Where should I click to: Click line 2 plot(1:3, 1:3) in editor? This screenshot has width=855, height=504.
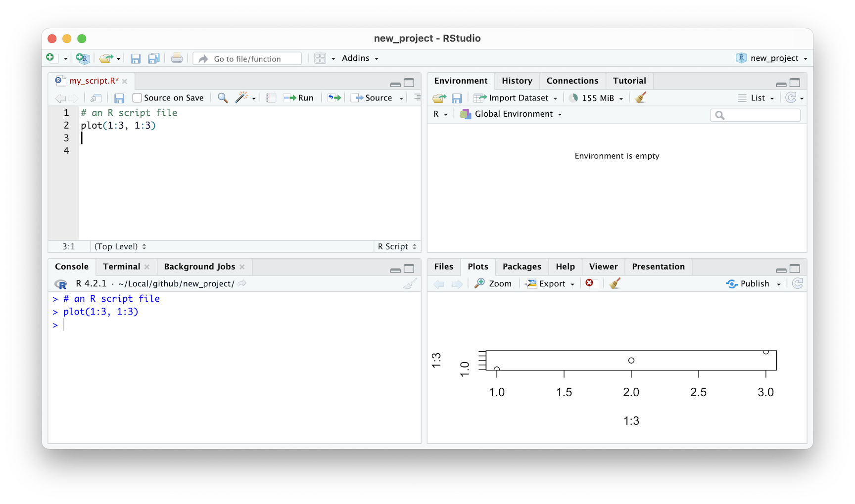tap(118, 126)
